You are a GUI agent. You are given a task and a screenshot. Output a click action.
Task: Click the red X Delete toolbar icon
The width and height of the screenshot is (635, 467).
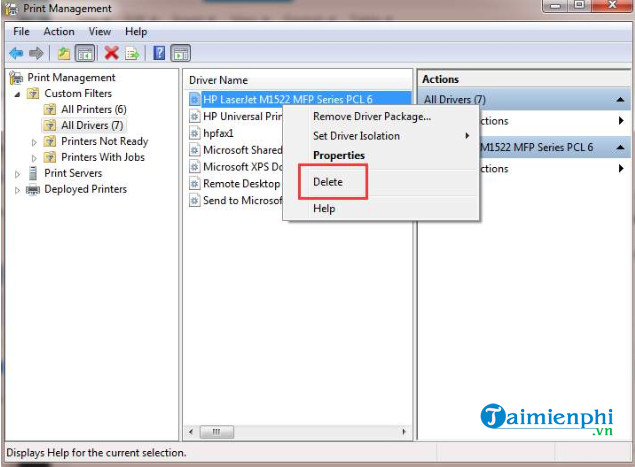[111, 53]
